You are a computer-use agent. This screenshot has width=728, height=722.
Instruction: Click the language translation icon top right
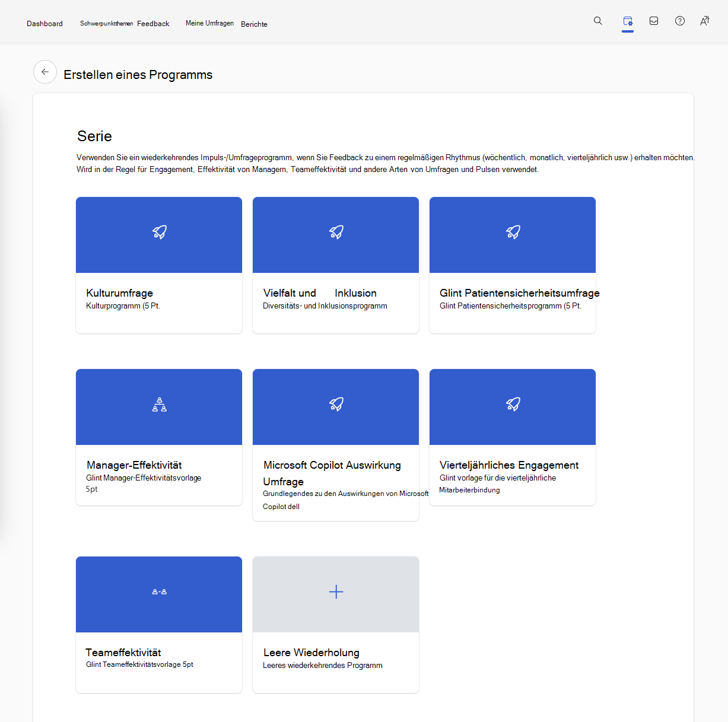click(704, 21)
